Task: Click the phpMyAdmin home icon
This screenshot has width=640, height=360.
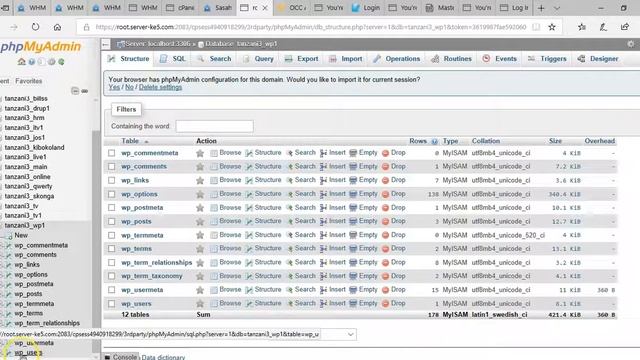Action: [22, 62]
